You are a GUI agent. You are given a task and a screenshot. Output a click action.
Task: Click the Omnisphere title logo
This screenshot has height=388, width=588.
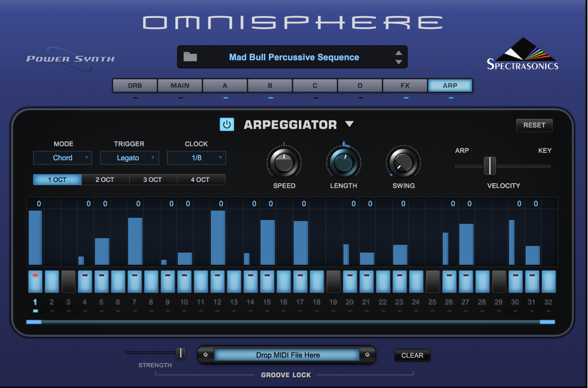[x=293, y=22]
